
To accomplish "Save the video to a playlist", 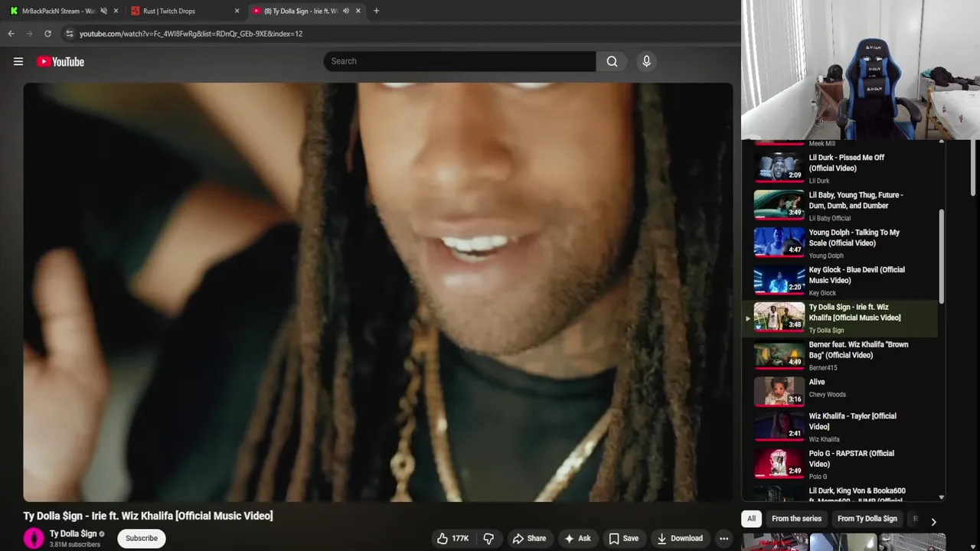I will click(623, 538).
